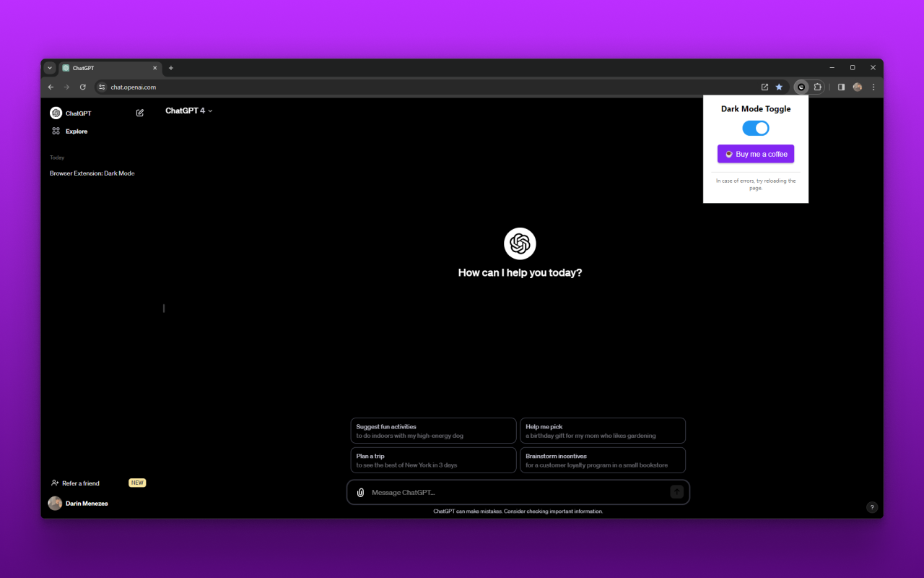
Task: Focus the Message ChatGPT input field
Action: [518, 492]
